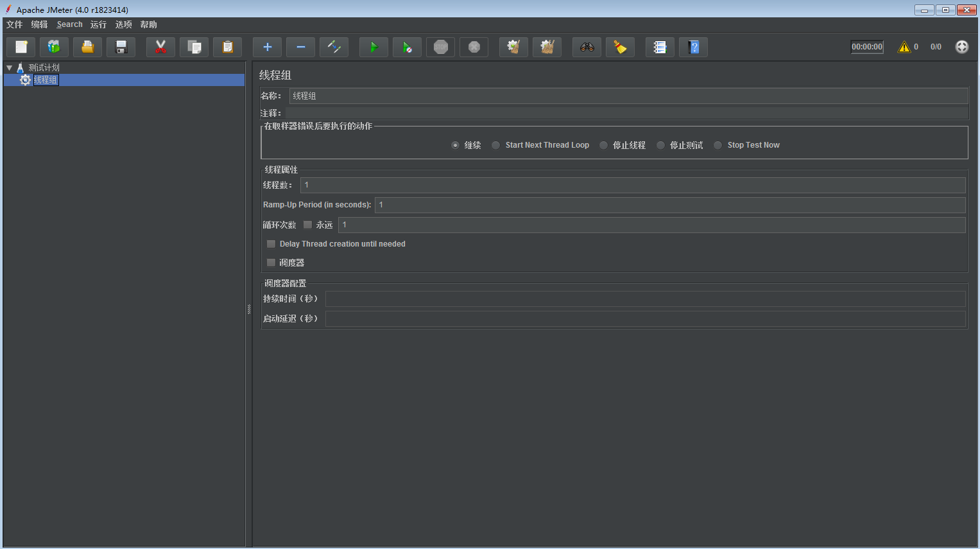Click the Ramp-Up Period input field
980x549 pixels.
tap(670, 205)
